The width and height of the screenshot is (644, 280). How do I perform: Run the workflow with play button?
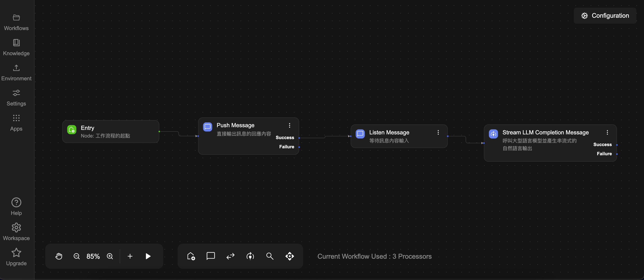(x=148, y=256)
